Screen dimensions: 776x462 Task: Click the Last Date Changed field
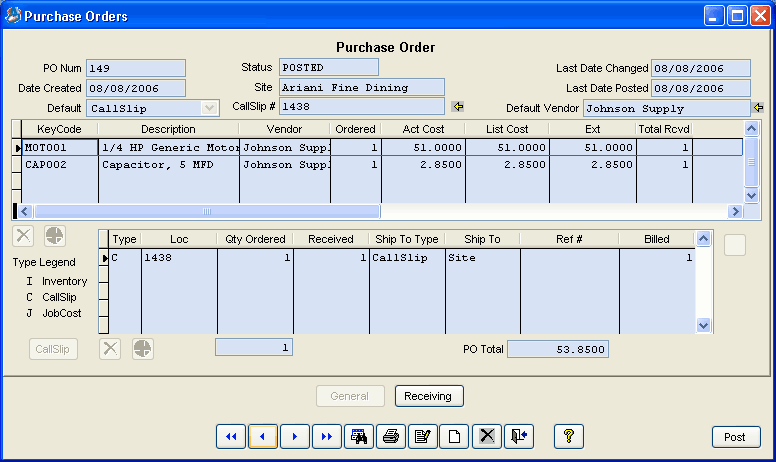(x=701, y=68)
